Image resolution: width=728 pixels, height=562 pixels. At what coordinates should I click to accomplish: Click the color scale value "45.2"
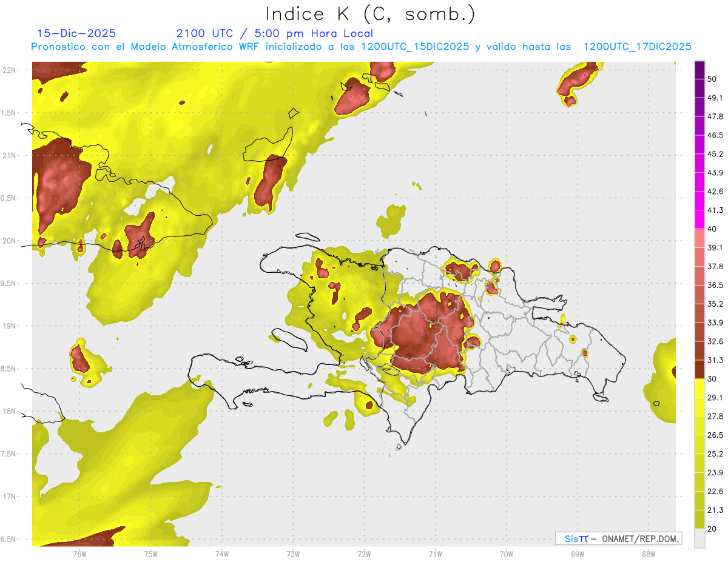[x=715, y=155]
